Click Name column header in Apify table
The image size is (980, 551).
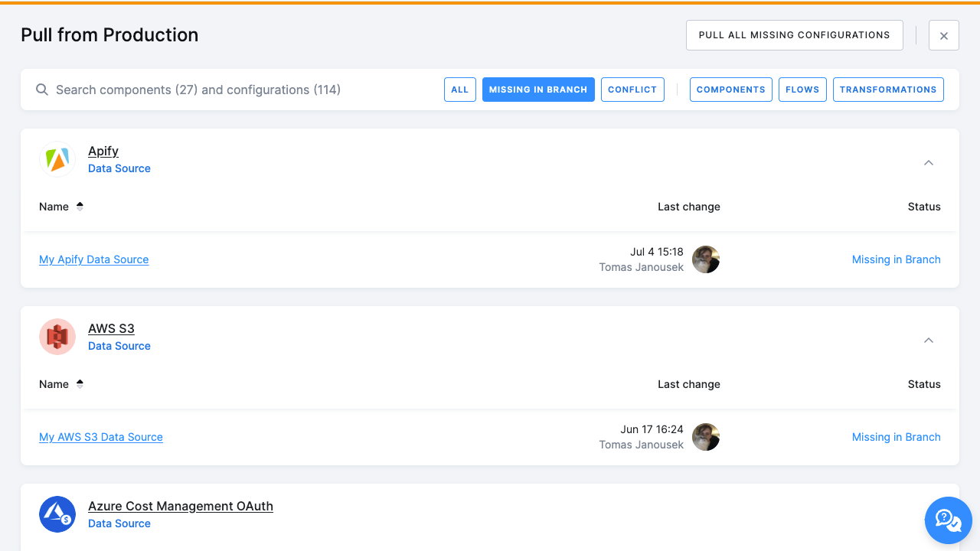point(54,207)
